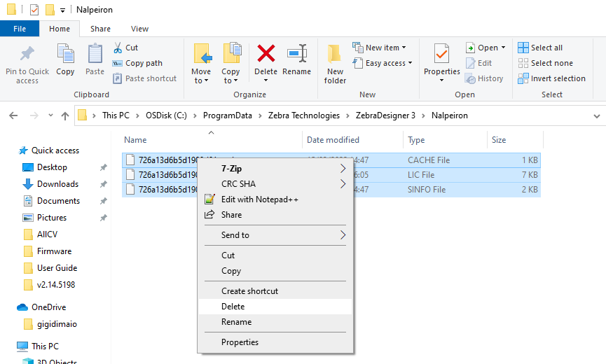This screenshot has width=606, height=364.
Task: Open the Open button dropdown arrow
Action: pos(503,48)
